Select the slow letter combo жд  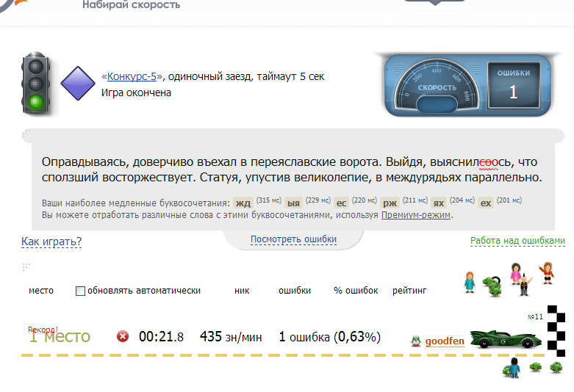tap(243, 203)
